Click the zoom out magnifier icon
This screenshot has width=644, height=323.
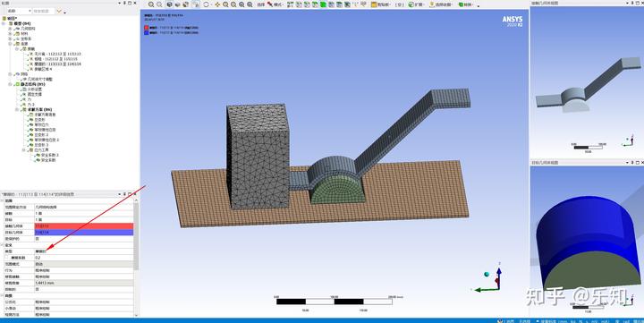tap(159, 4)
